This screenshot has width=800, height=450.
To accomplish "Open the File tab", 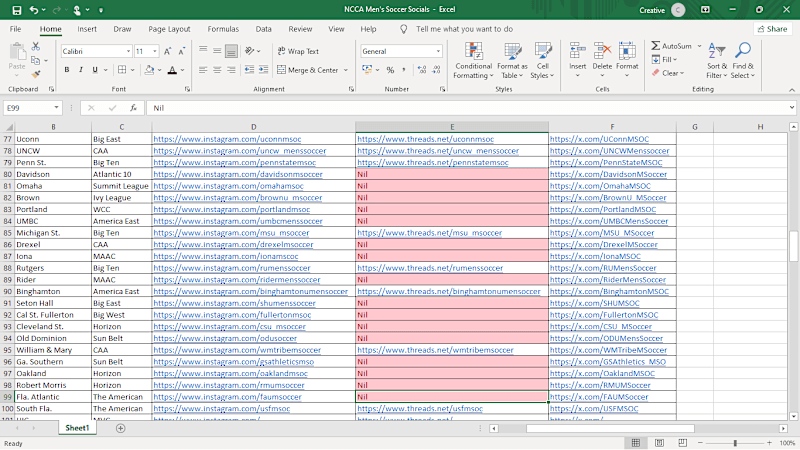I will [x=15, y=29].
